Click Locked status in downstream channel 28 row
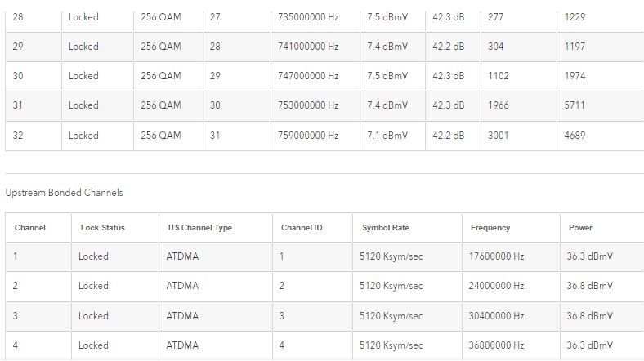The image size is (644, 361). pyautogui.click(x=83, y=17)
